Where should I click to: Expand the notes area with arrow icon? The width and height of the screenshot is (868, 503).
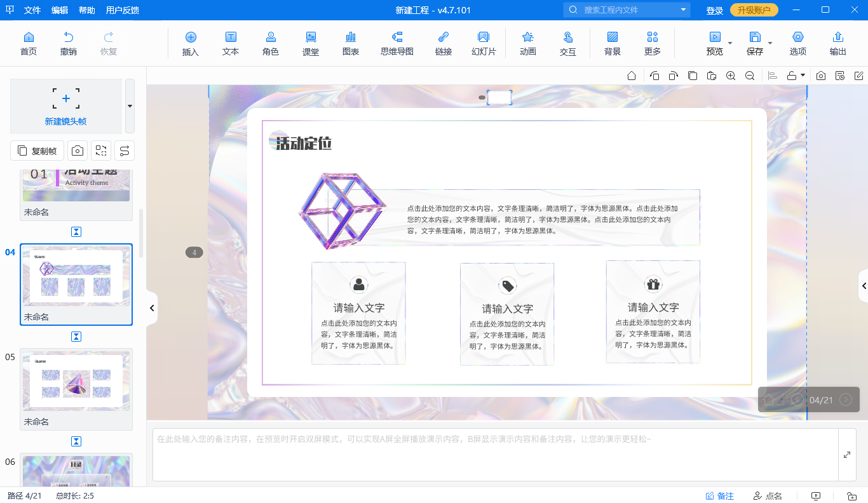coord(847,455)
